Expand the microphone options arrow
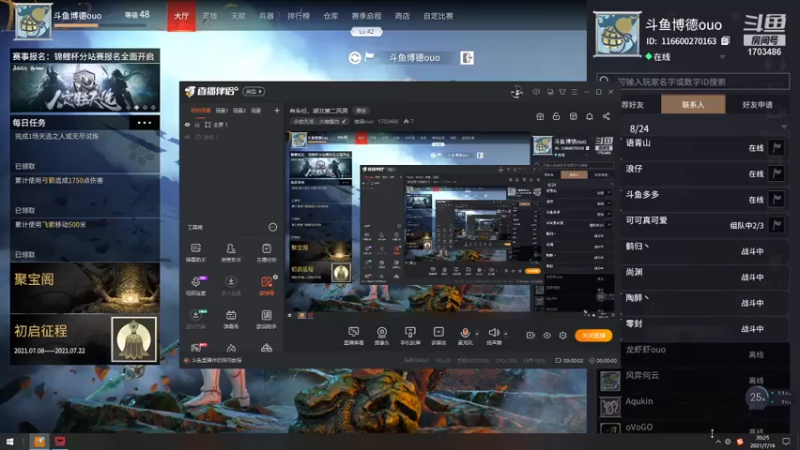The height and width of the screenshot is (450, 800). 477,334
